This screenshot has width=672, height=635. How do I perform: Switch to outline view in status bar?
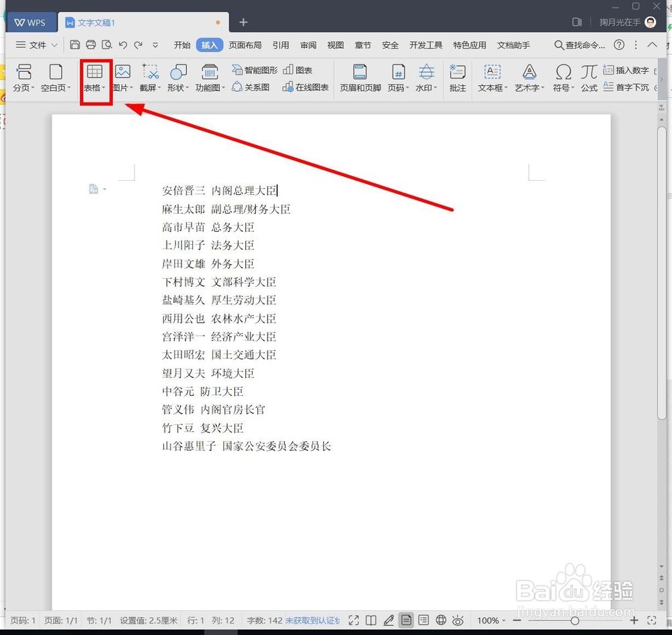[423, 620]
